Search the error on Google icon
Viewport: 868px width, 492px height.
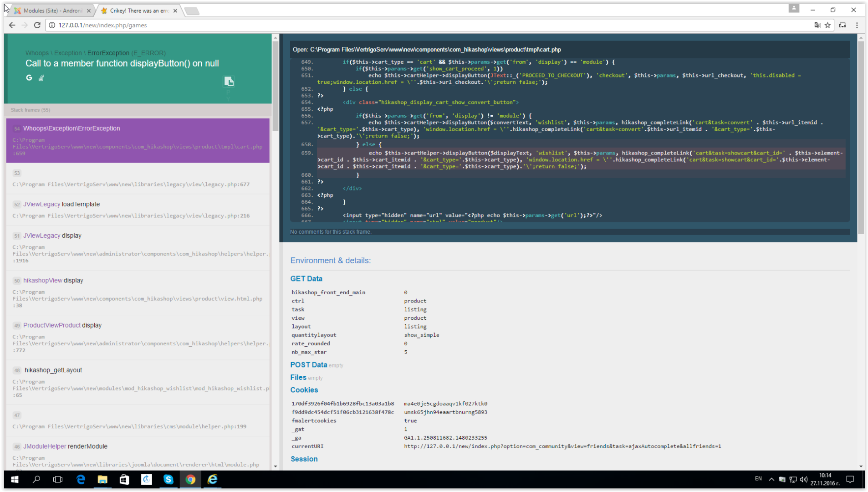point(29,78)
